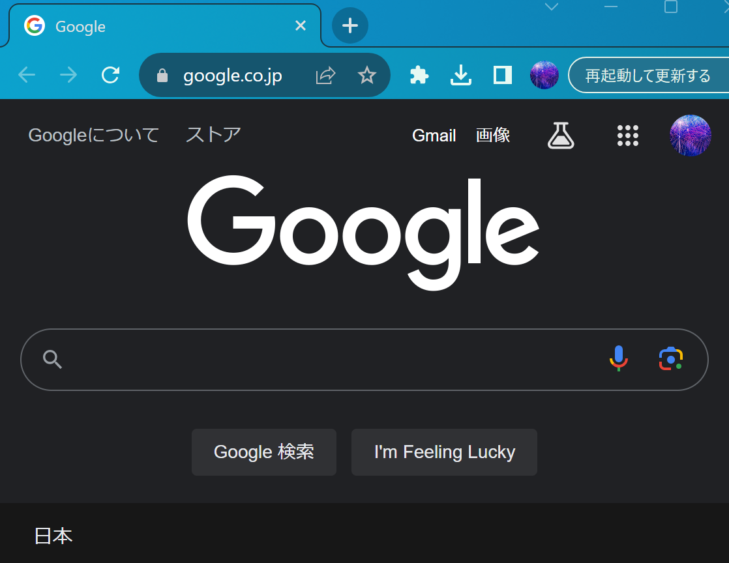Maximize the Chrome window
Screen dimensions: 729x563
(670, 7)
